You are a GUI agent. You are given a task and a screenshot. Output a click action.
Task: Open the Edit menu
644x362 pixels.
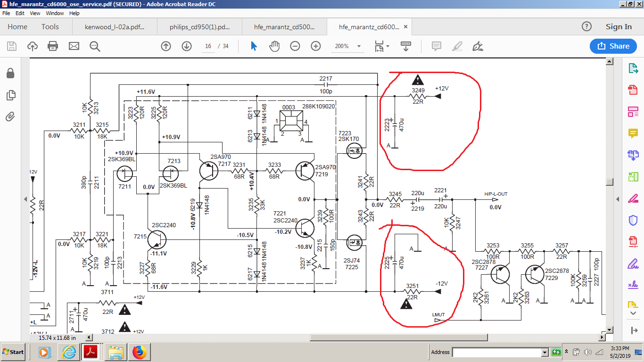point(20,13)
